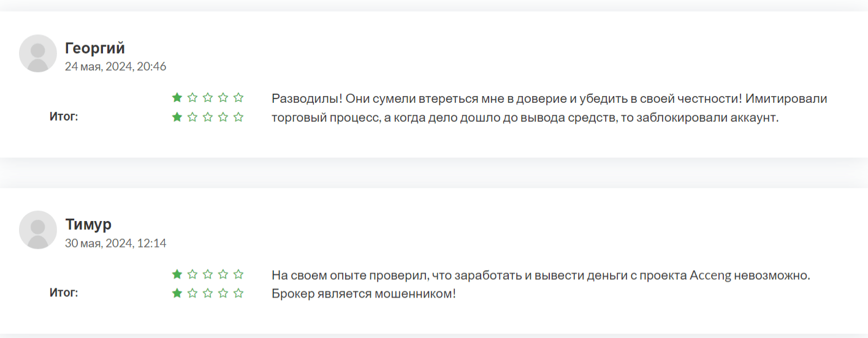The width and height of the screenshot is (868, 338).
Task: Click Георгий's gray avatar icon
Action: point(38,53)
